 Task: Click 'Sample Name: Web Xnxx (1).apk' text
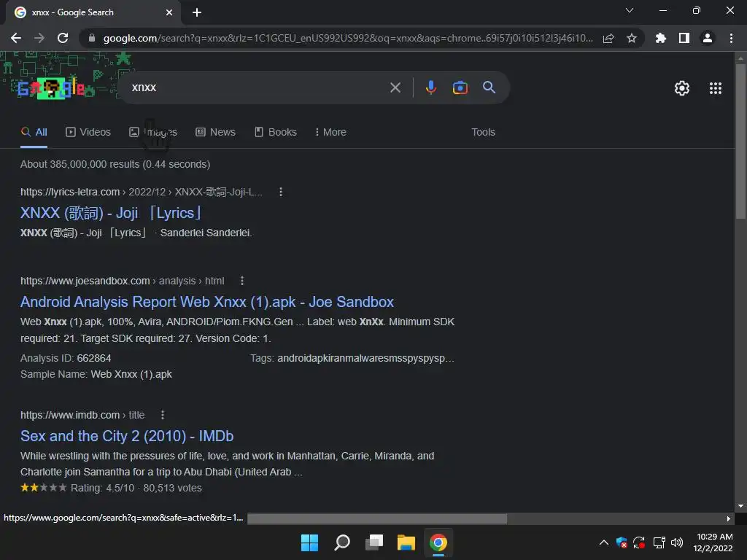96,374
